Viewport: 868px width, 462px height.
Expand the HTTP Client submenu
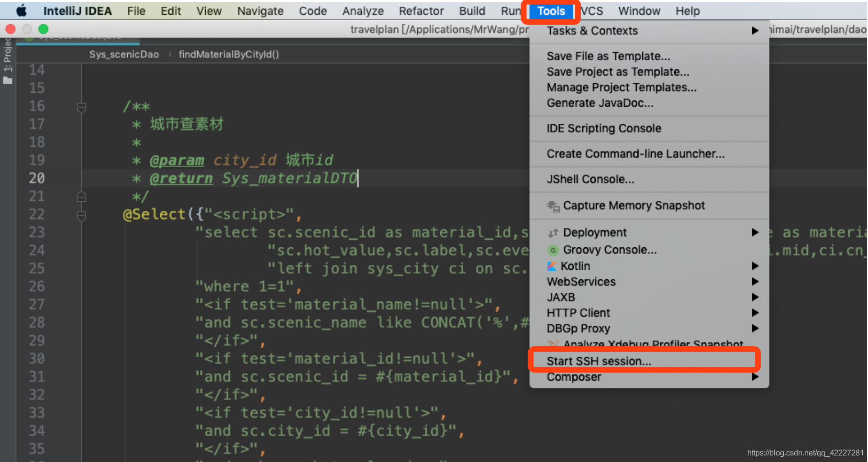(649, 313)
